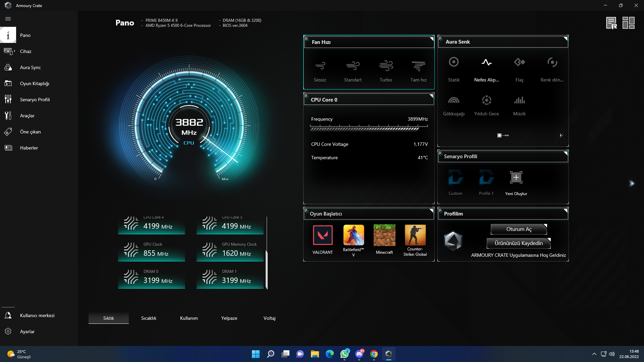This screenshot has height=362, width=644.
Task: Switch to the Kullanım tab
Action: 189,318
